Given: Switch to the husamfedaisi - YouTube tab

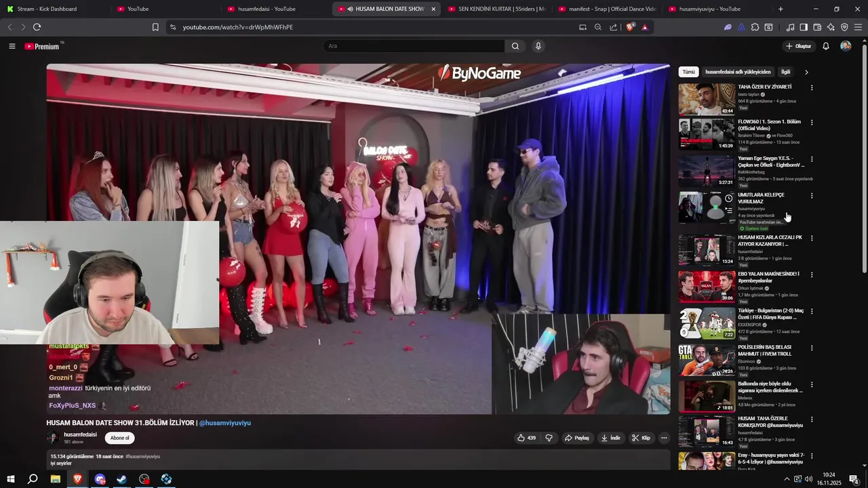Looking at the screenshot, I should pos(277,9).
